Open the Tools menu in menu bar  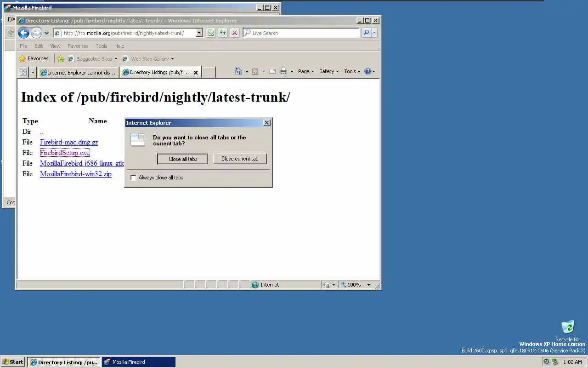pos(102,46)
